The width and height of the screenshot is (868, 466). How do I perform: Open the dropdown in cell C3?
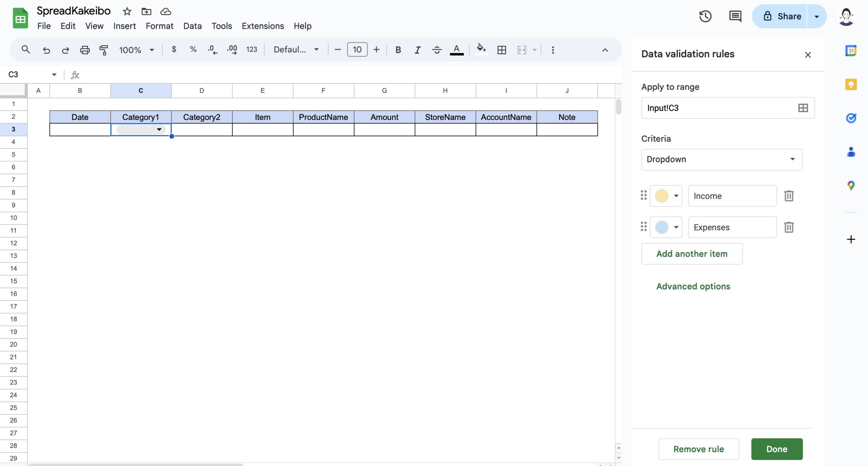(159, 129)
